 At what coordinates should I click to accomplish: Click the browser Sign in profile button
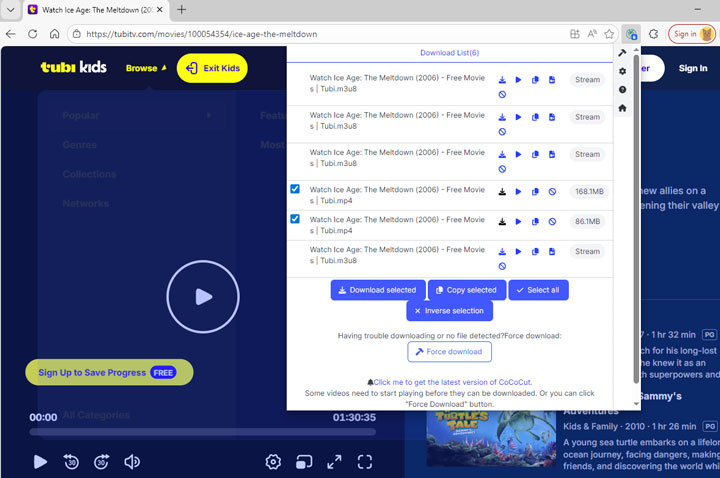click(692, 34)
